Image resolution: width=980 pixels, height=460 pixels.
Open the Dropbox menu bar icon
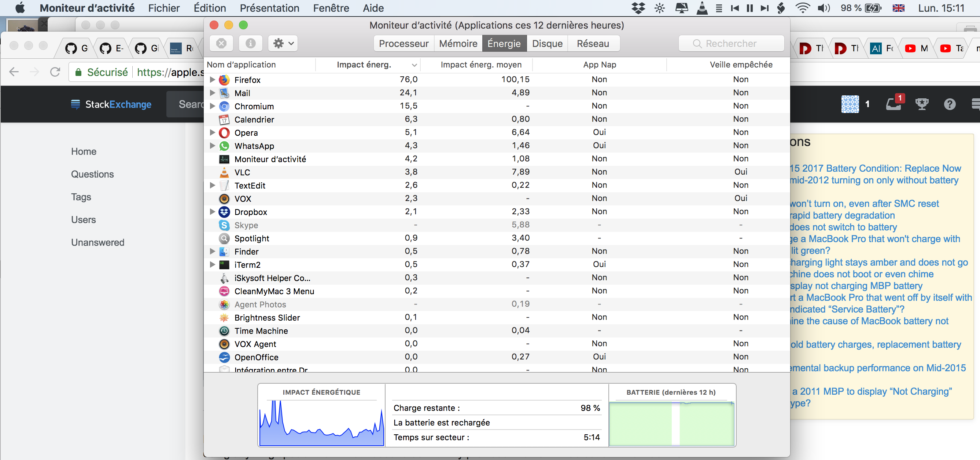[638, 8]
